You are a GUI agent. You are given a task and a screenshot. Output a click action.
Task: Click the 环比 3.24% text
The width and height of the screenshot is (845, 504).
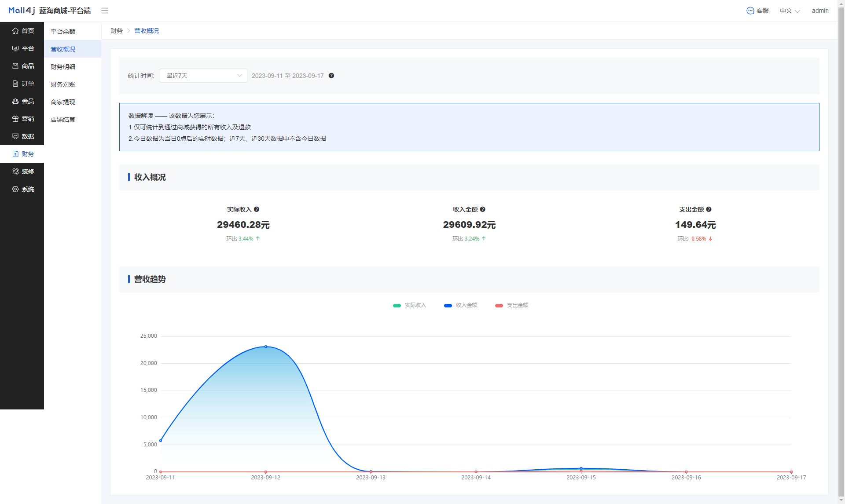[466, 239]
